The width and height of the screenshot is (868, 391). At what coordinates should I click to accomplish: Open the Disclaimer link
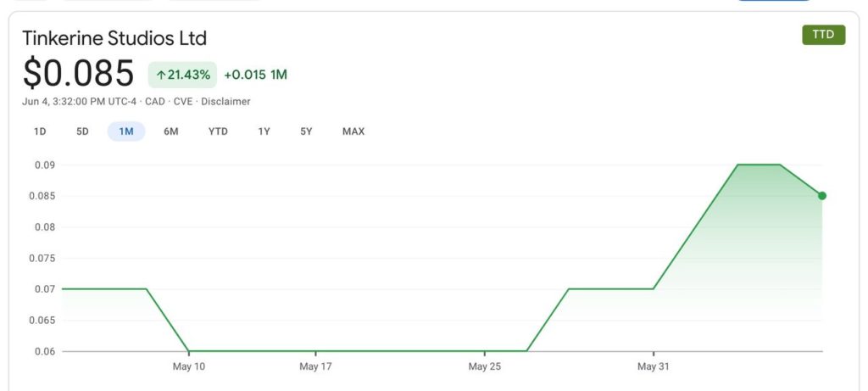pyautogui.click(x=225, y=102)
